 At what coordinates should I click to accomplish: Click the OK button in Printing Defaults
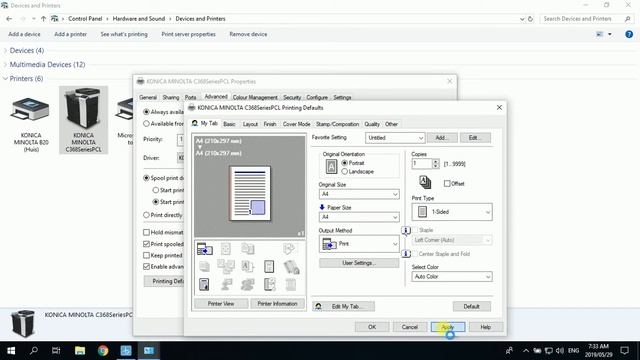(372, 327)
